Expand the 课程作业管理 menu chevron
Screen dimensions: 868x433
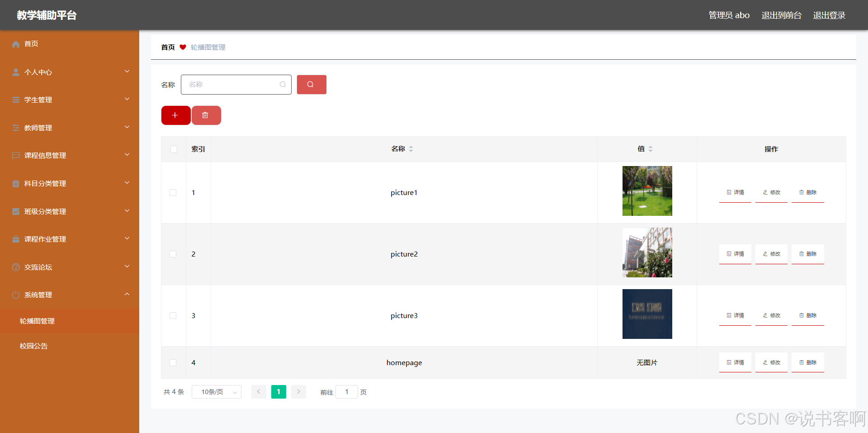point(127,238)
